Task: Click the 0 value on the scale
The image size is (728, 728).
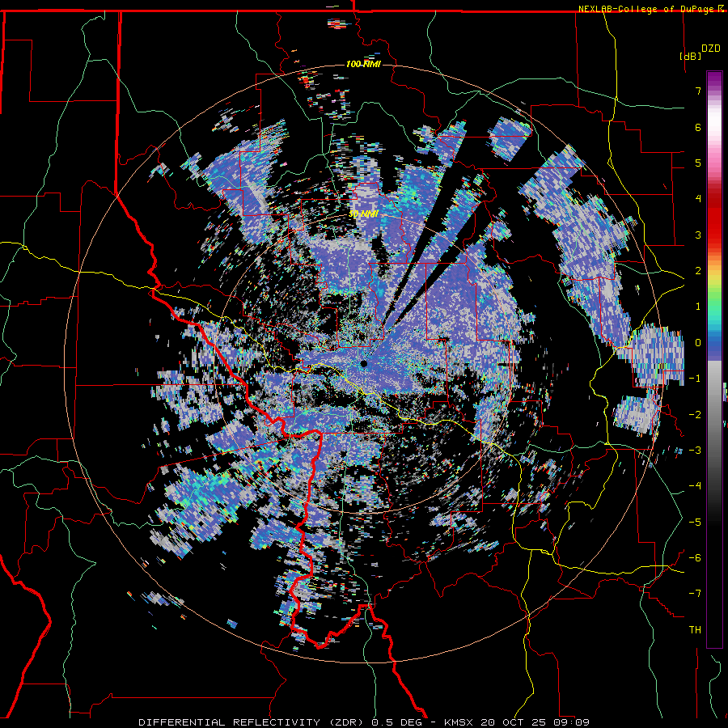Action: [x=698, y=343]
